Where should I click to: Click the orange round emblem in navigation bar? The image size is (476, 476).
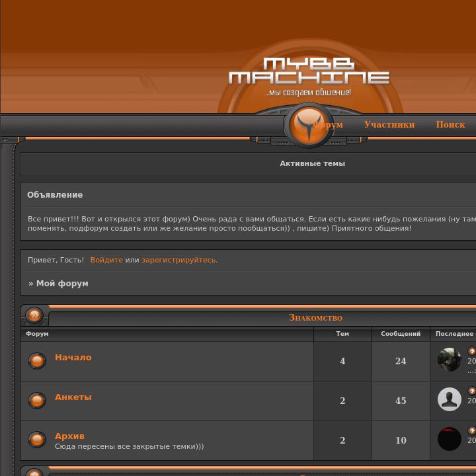click(308, 125)
